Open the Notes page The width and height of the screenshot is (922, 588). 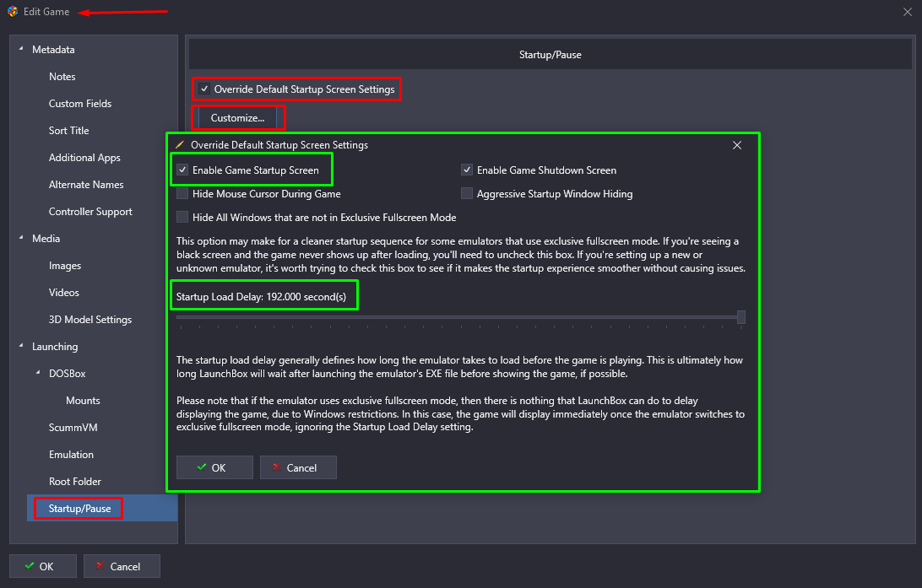pos(62,77)
